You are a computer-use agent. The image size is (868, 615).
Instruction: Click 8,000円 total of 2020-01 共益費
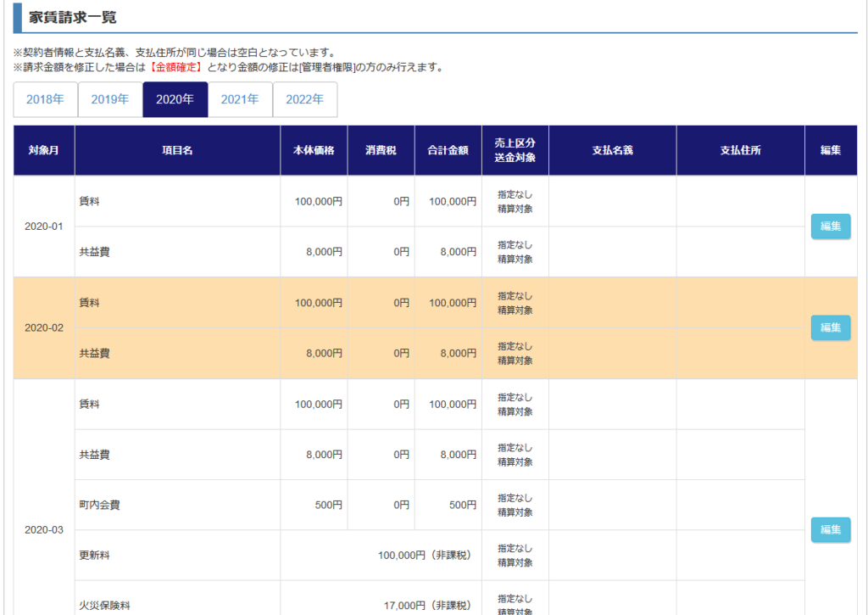pyautogui.click(x=459, y=252)
